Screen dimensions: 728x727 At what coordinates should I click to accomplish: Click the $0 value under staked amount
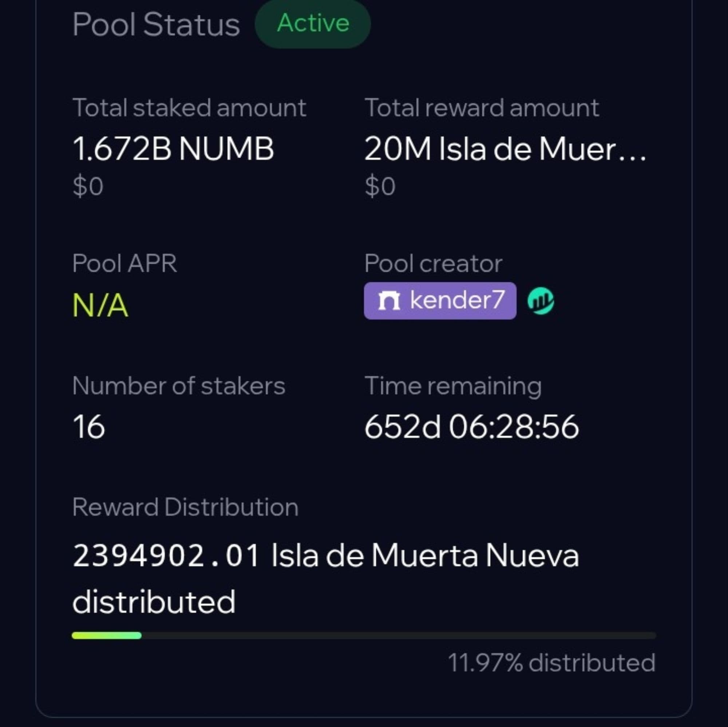[88, 186]
